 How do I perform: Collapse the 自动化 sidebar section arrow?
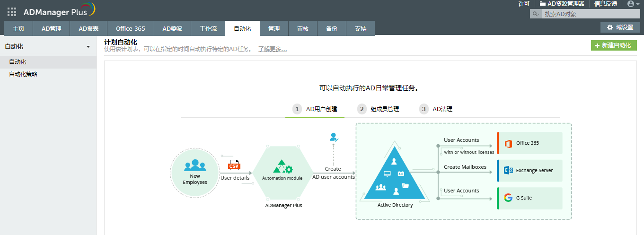(88, 47)
